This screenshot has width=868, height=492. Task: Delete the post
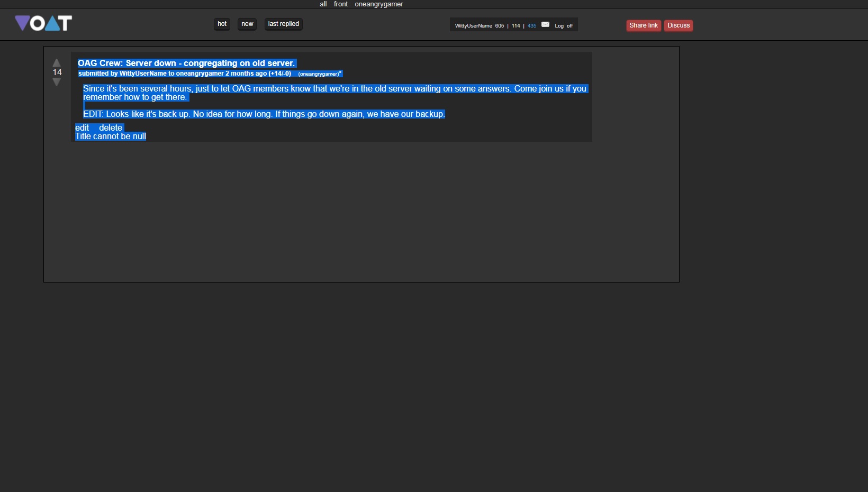coord(111,128)
